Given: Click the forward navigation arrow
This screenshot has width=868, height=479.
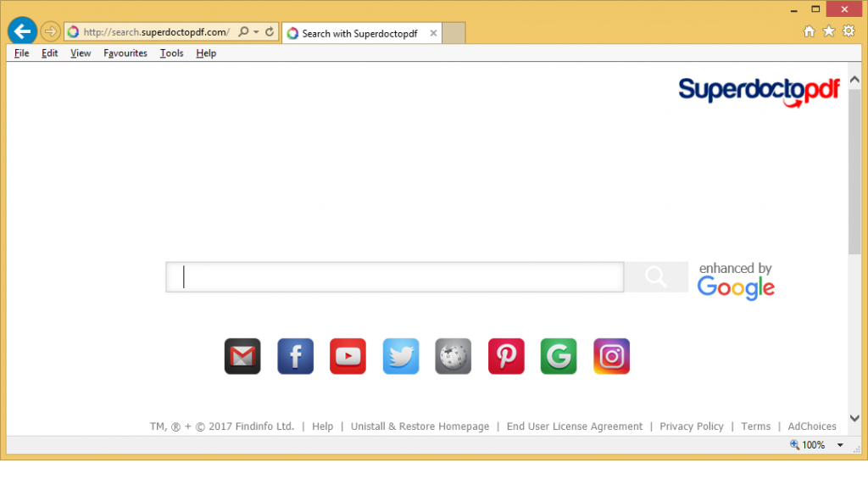Looking at the screenshot, I should coord(50,31).
